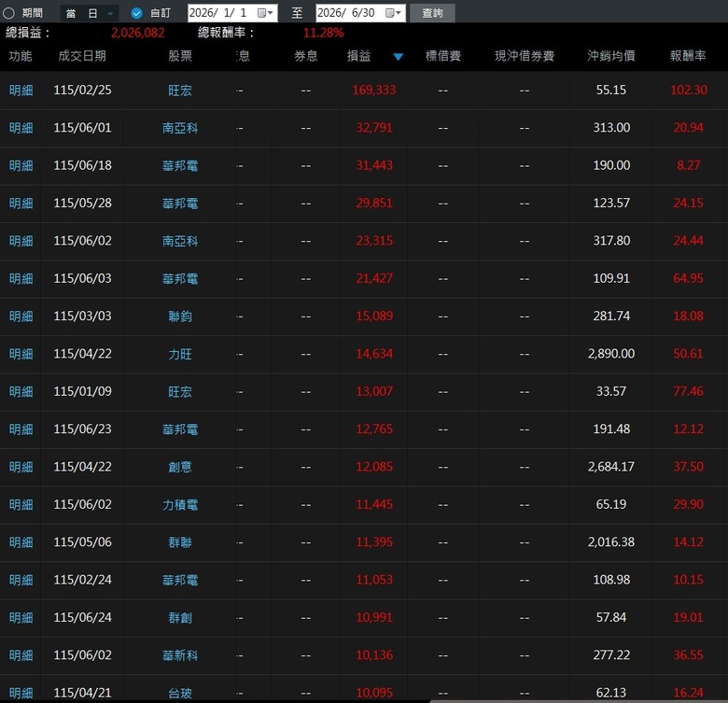Click date cell 115/06/24
This screenshot has width=728, height=703.
pyautogui.click(x=83, y=617)
